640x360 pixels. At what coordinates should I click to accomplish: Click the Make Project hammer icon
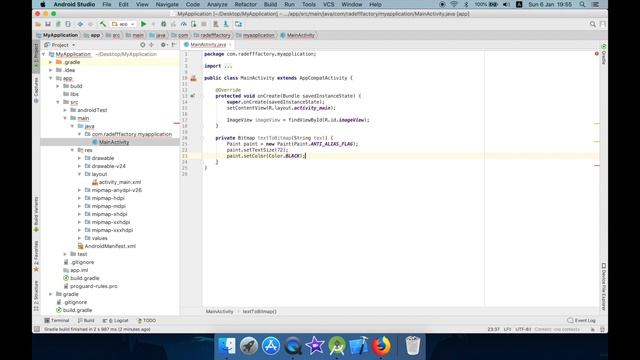coord(103,24)
